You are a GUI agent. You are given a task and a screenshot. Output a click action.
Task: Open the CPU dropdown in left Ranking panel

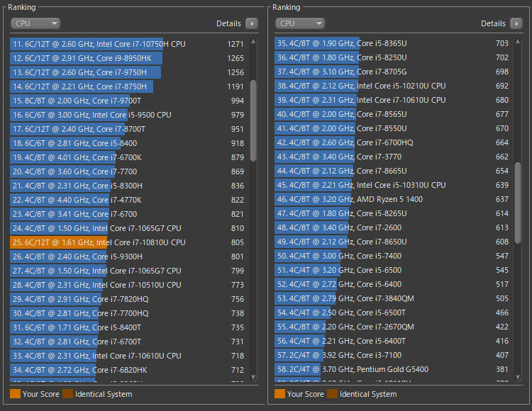(35, 23)
